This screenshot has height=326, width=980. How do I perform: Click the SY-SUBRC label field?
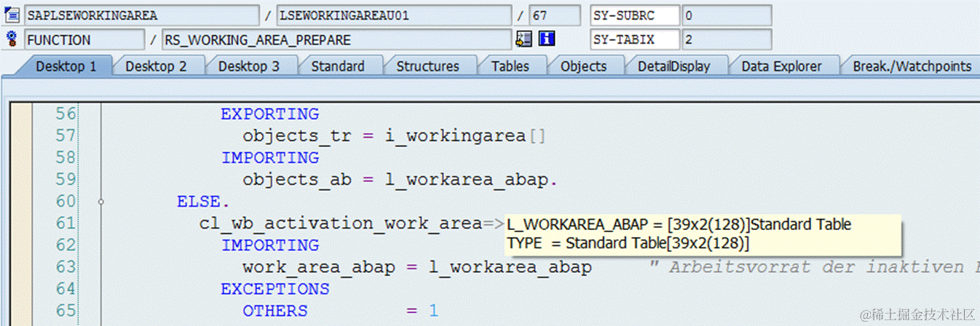pos(635,15)
